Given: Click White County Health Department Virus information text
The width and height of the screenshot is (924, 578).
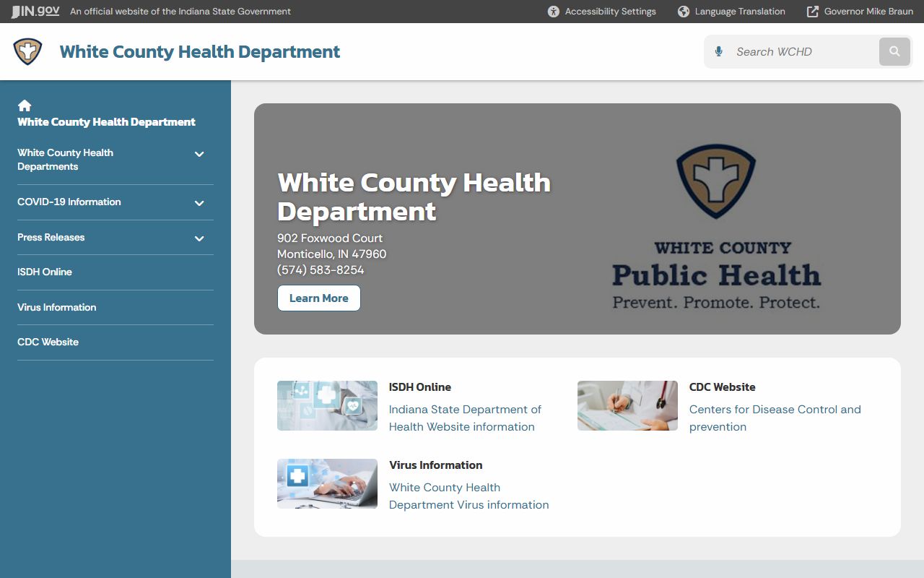Looking at the screenshot, I should tap(469, 496).
